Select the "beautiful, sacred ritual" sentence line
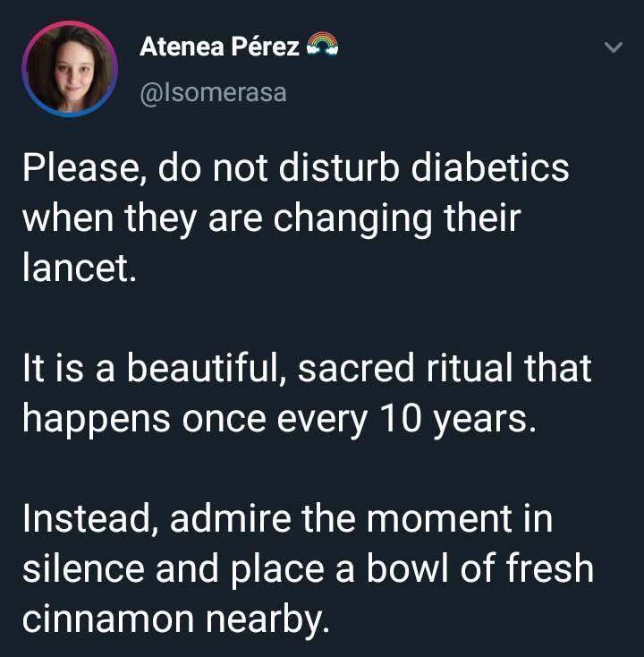Image resolution: width=644 pixels, height=657 pixels. [x=307, y=368]
